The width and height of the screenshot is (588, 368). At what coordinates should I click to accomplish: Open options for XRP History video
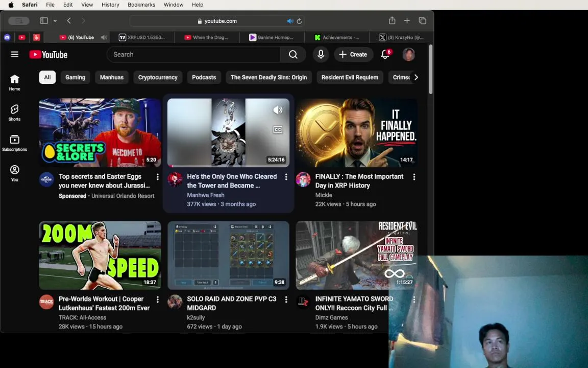coord(414,177)
